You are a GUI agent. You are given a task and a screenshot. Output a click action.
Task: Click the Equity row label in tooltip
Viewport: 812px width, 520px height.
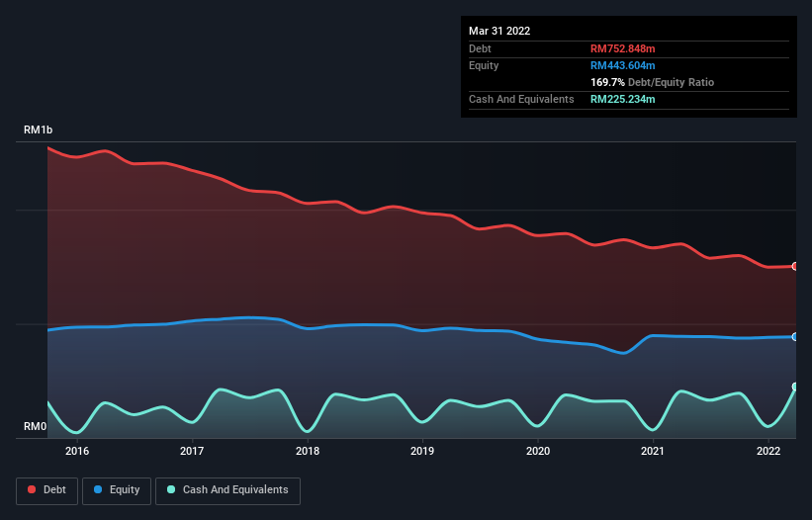(484, 65)
